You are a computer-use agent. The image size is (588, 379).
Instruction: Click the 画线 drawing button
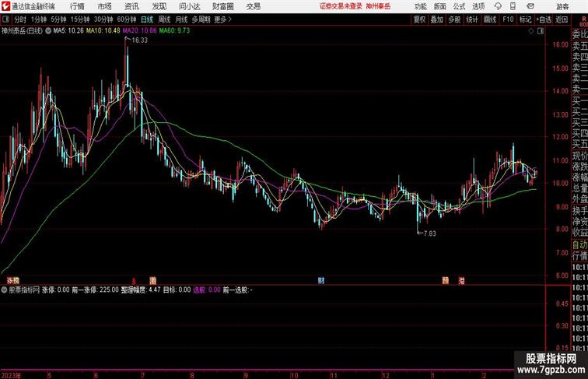click(490, 19)
